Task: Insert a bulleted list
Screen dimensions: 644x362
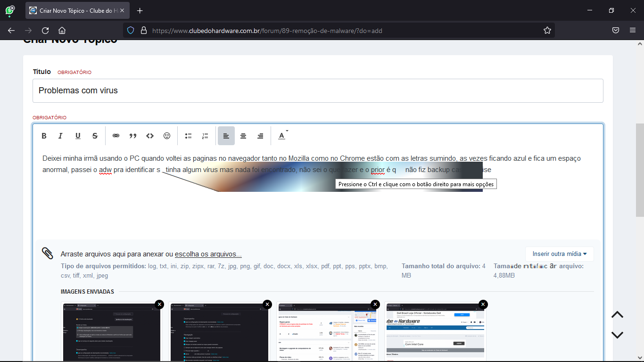Action: click(x=188, y=136)
